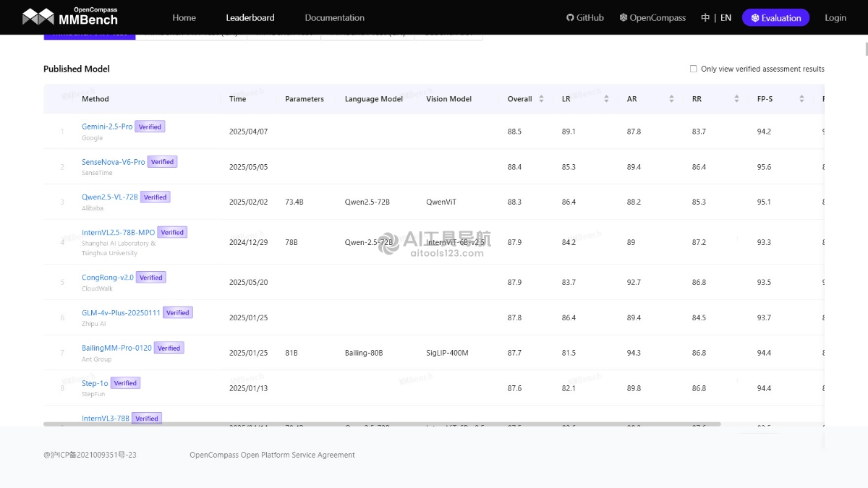868x488 pixels.
Task: Click the Verified badge beside GLM-4v-Plus-20250111
Action: point(177,312)
